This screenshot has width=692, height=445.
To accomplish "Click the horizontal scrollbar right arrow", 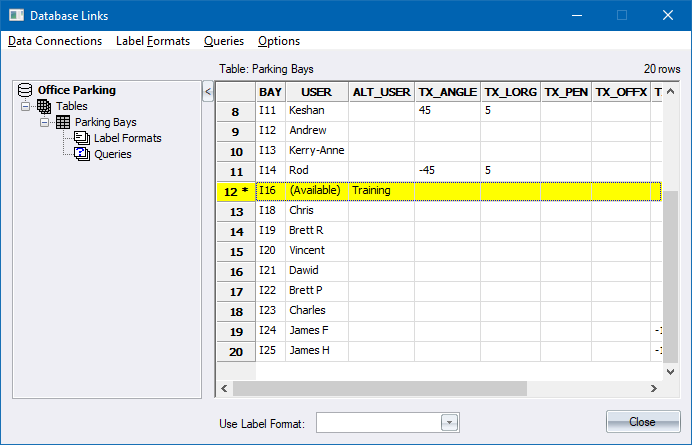I will click(655, 387).
